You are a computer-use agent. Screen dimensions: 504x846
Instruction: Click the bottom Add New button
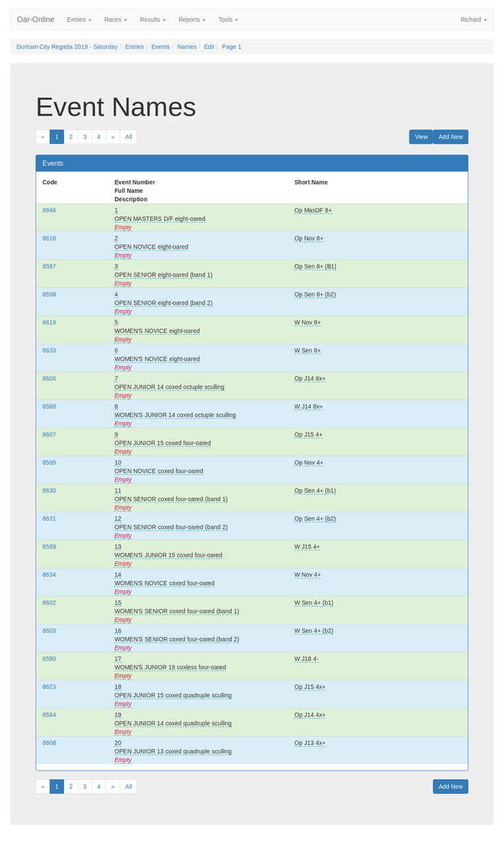pyautogui.click(x=450, y=787)
